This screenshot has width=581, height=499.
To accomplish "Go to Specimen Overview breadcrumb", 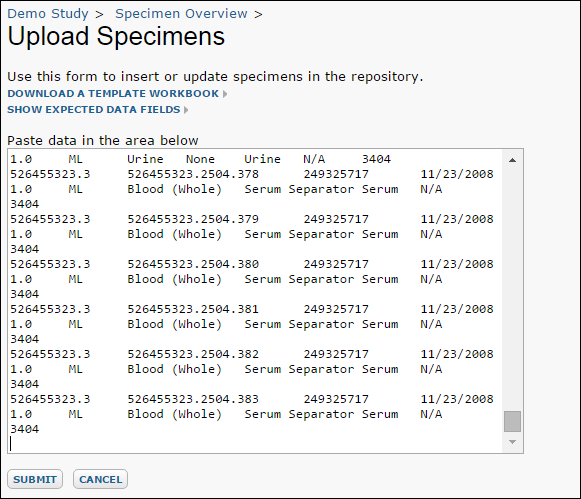I will click(181, 14).
